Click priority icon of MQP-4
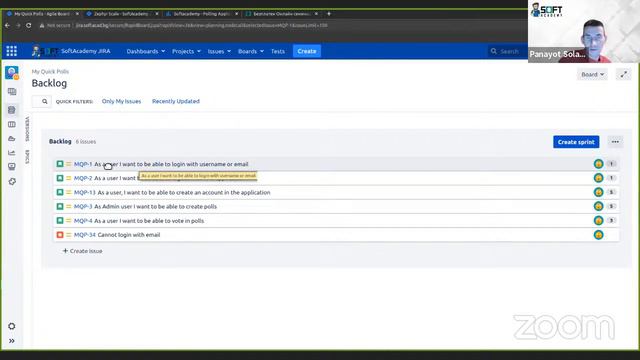Viewport: 640px width, 360px height. (x=69, y=221)
